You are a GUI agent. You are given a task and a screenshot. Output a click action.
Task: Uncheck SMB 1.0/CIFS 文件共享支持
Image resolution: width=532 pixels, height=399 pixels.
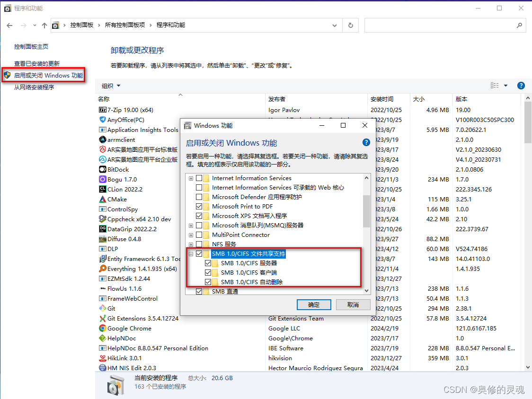[199, 253]
